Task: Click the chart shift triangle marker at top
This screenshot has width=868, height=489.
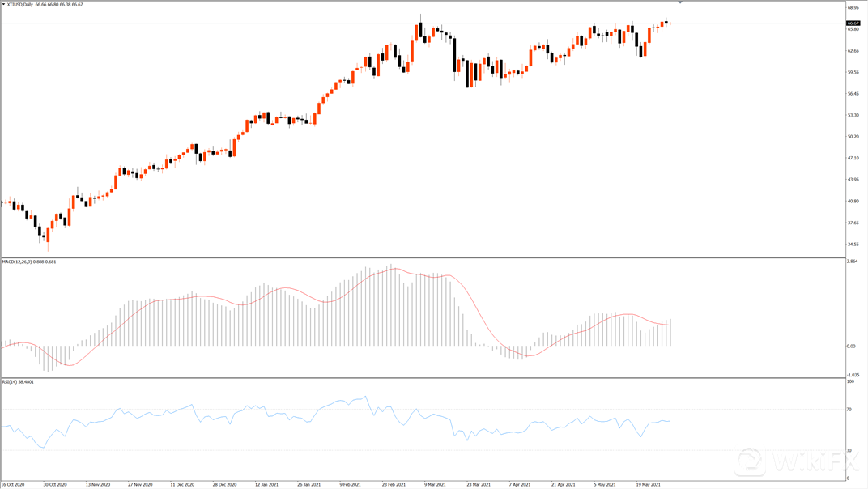Action: (680, 3)
